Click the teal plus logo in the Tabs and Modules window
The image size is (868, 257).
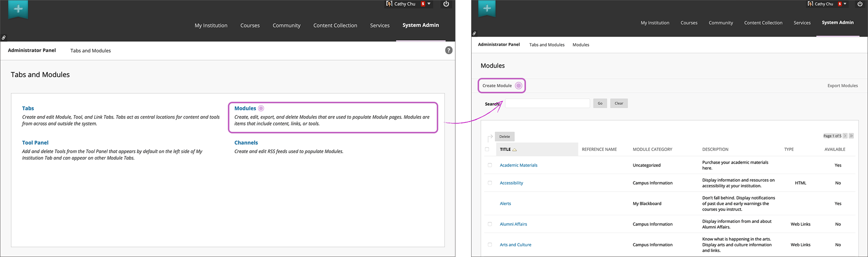[18, 9]
